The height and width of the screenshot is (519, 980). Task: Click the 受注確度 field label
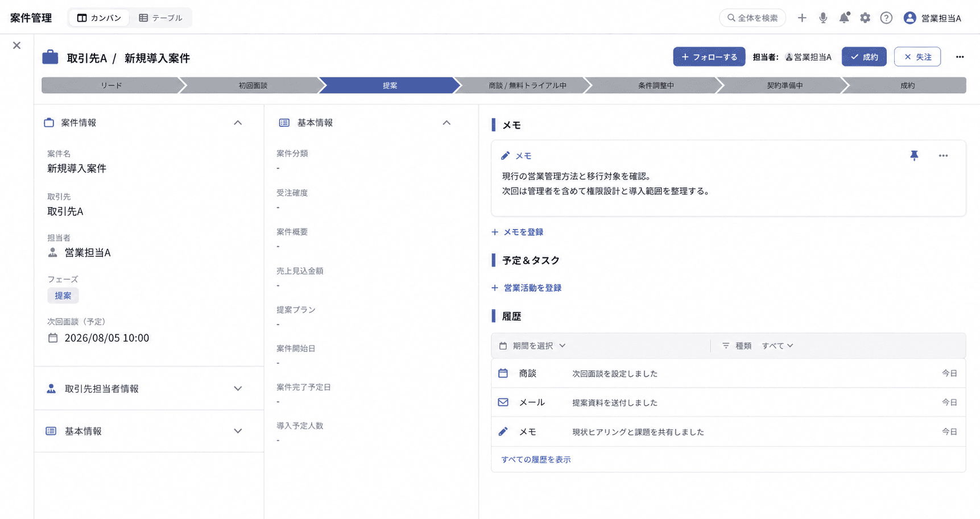click(292, 193)
